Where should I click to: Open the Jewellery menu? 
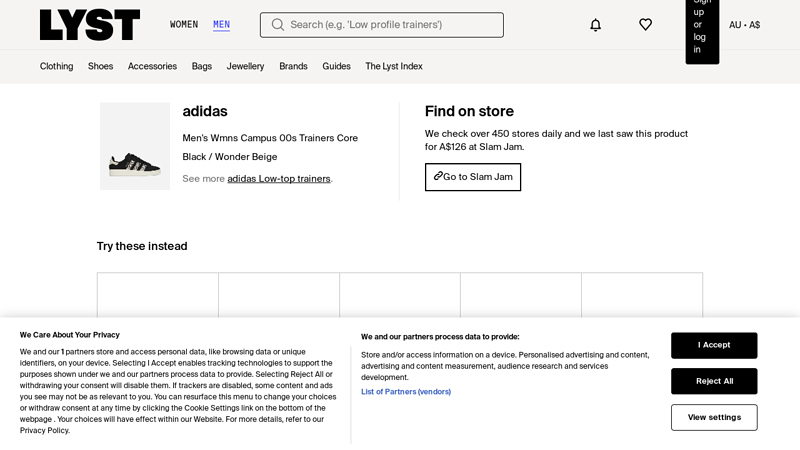pos(245,66)
